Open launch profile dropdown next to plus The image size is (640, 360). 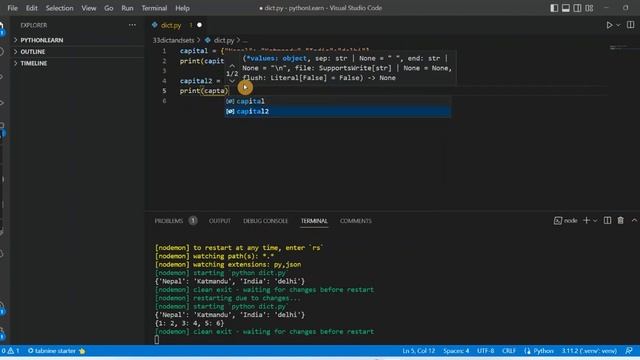[595, 220]
